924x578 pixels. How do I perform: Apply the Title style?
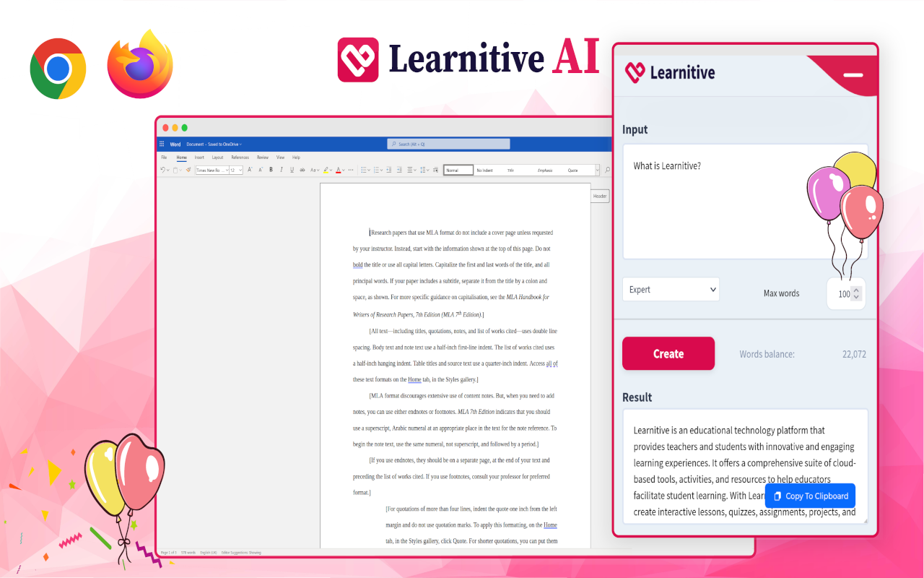pos(510,170)
